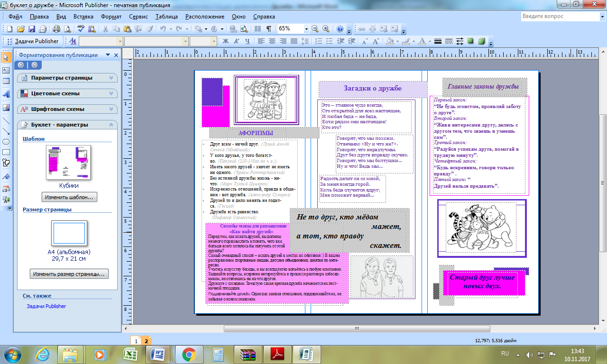Open the font size dropdown
This screenshot has width=607, height=364.
[x=214, y=41]
